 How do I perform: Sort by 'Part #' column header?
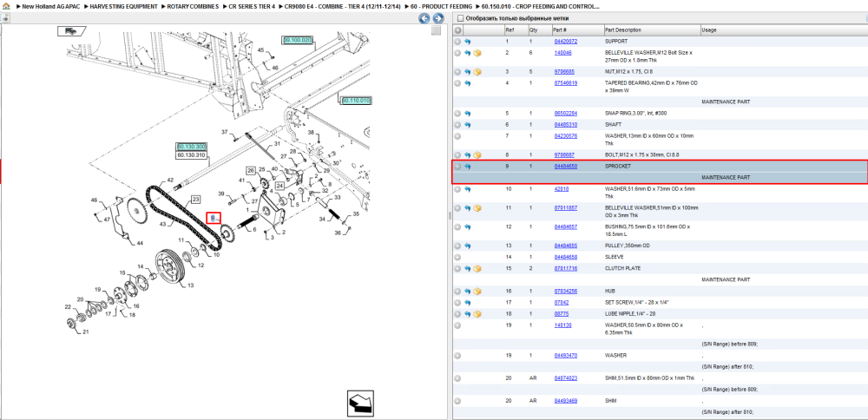click(559, 30)
